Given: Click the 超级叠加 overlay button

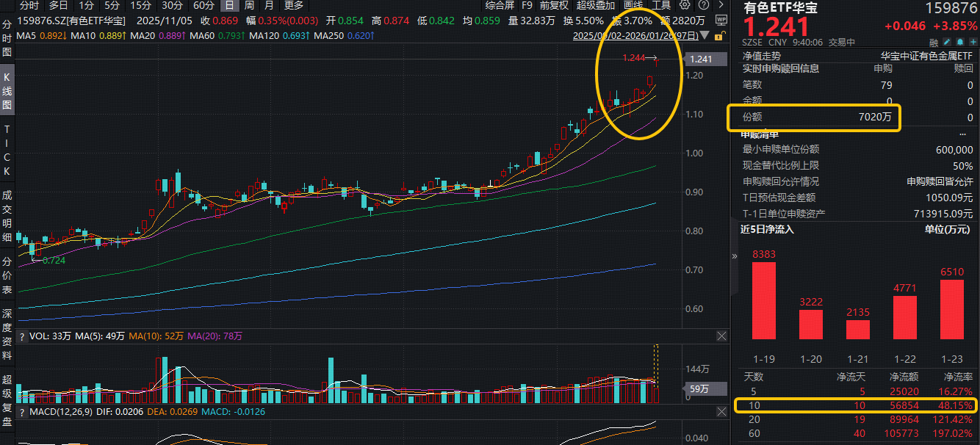Looking at the screenshot, I should 596,5.
